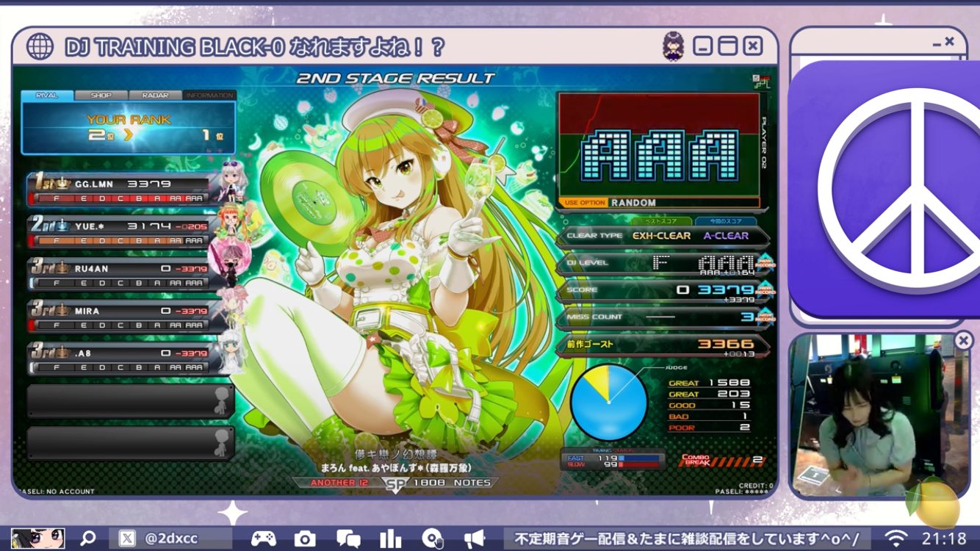The image size is (980, 551).
Task: Click the POOR 2 judge count
Action: (709, 428)
